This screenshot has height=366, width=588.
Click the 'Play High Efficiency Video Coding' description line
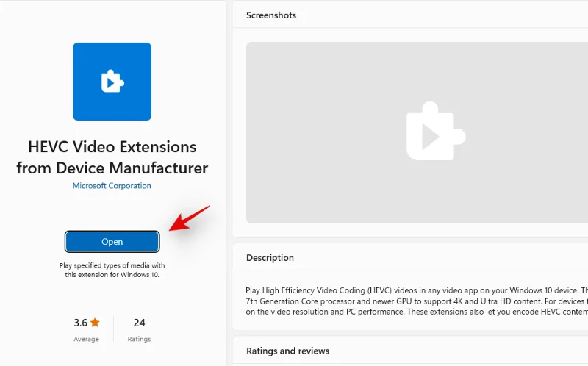[x=412, y=291]
